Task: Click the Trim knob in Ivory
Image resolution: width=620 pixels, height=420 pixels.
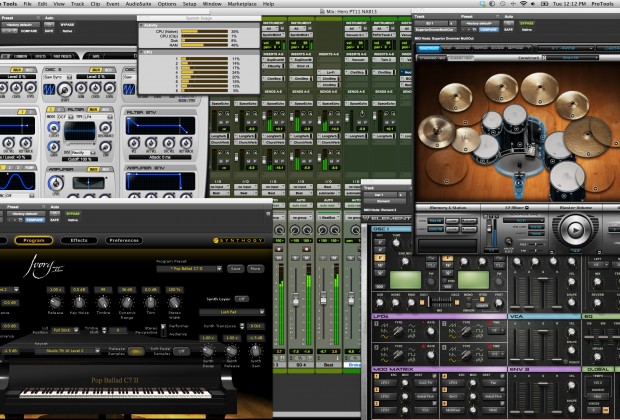Action: pyautogui.click(x=150, y=303)
